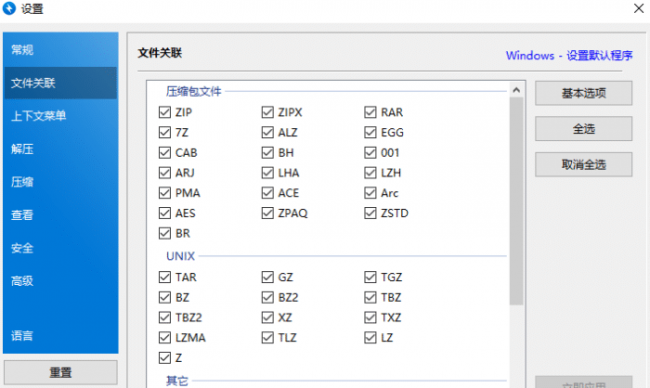Uncheck the CAB checkbox
The image size is (650, 388).
point(165,153)
